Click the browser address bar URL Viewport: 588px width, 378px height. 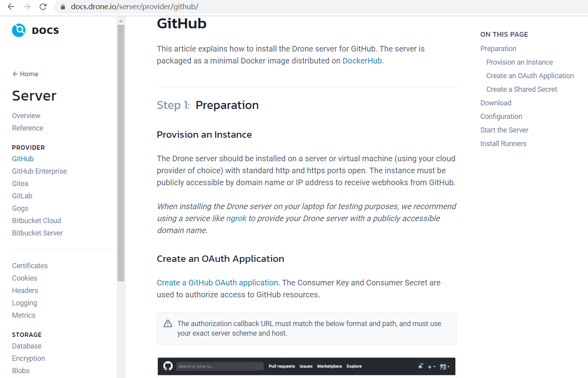(135, 7)
